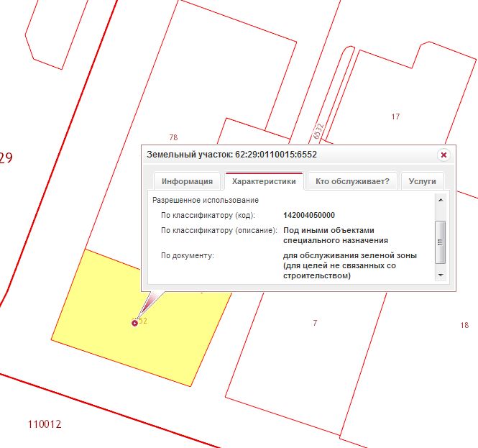
Task: Close the land parcel info popup
Action: click(x=443, y=155)
